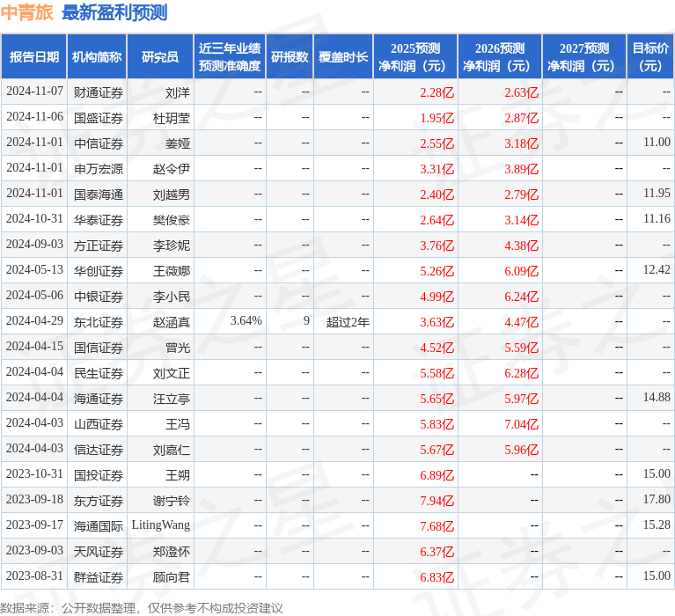Select date cell 2024-09-03
This screenshot has width=675, height=616.
pos(34,244)
